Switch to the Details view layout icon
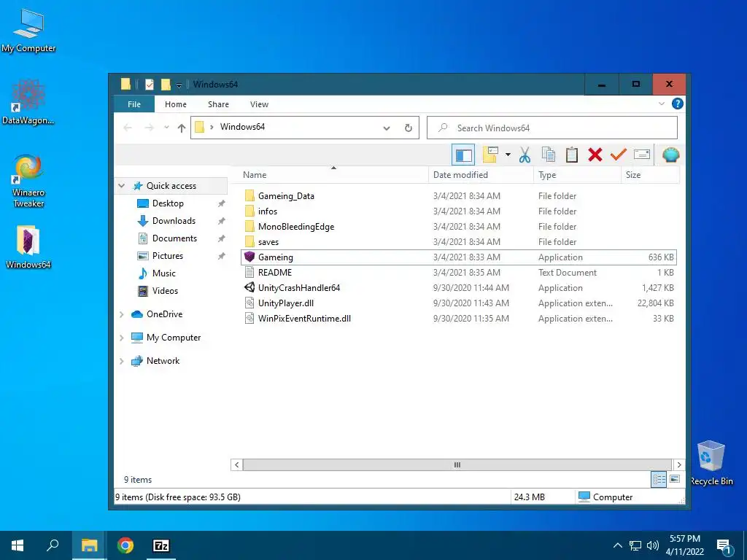Viewport: 747px width, 560px height. click(x=659, y=480)
